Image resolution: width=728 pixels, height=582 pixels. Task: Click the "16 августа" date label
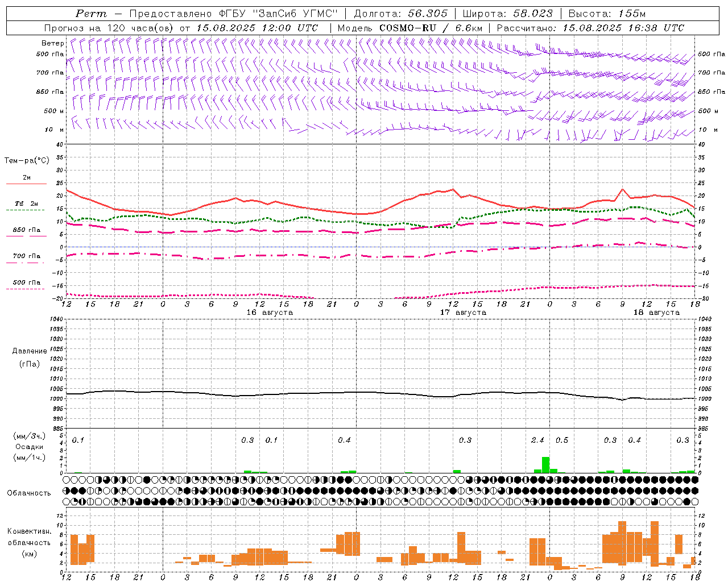tap(270, 313)
